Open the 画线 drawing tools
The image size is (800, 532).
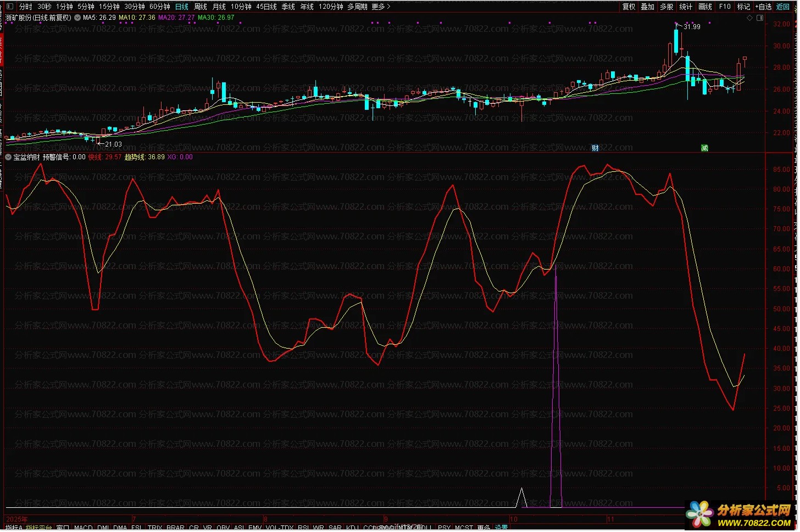click(705, 7)
